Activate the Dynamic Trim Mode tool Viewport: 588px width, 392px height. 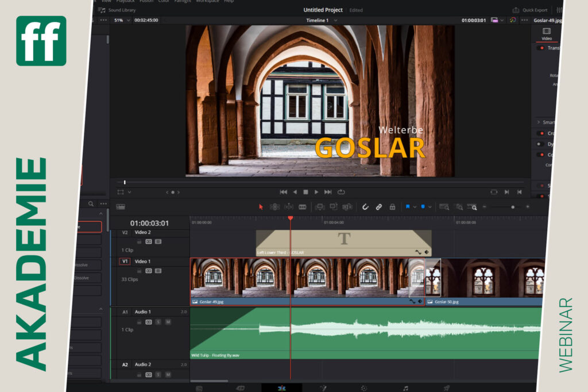click(x=289, y=207)
